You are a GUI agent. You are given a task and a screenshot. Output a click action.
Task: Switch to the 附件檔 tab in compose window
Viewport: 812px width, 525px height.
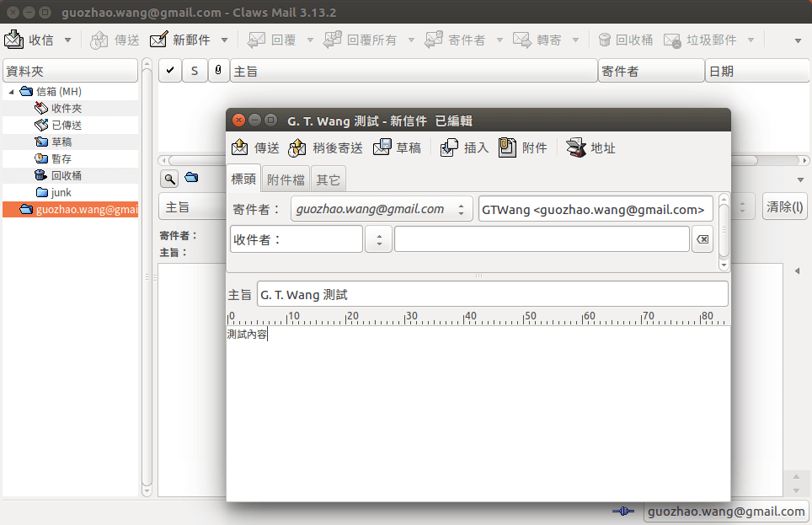[x=286, y=179]
